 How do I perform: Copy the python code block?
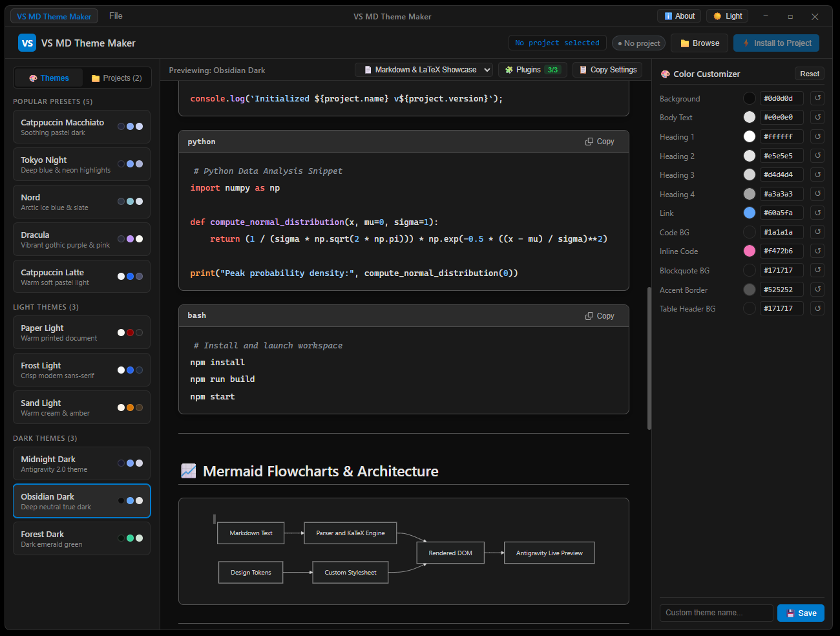[x=600, y=142]
